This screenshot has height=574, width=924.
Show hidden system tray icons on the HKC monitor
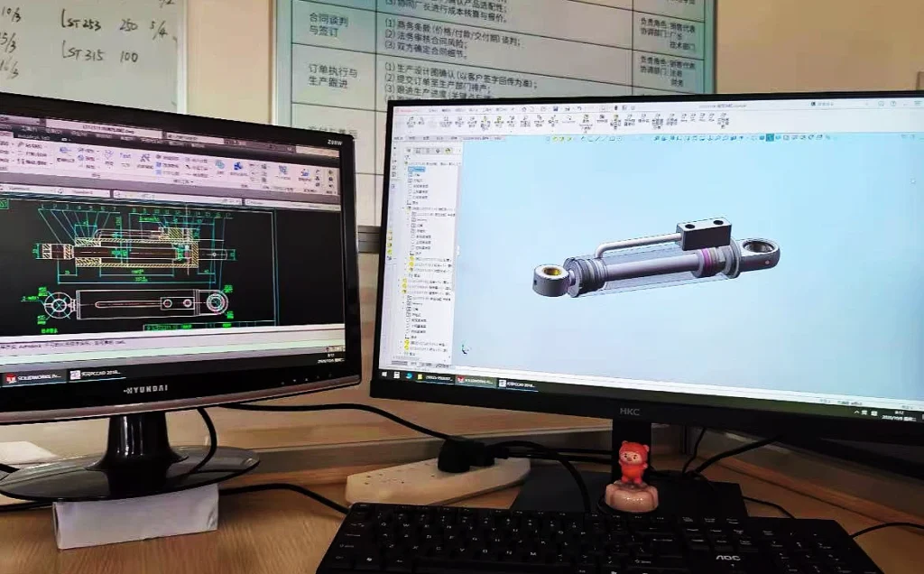pyautogui.click(x=857, y=412)
